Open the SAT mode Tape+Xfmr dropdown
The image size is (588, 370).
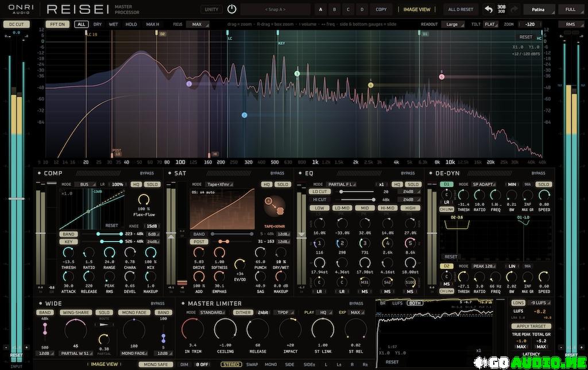pos(219,184)
